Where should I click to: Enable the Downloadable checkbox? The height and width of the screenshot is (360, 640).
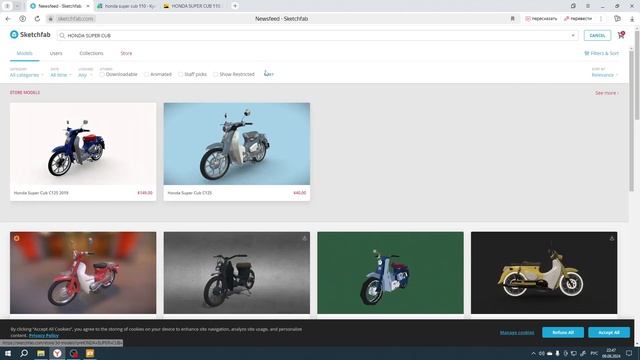[102, 74]
